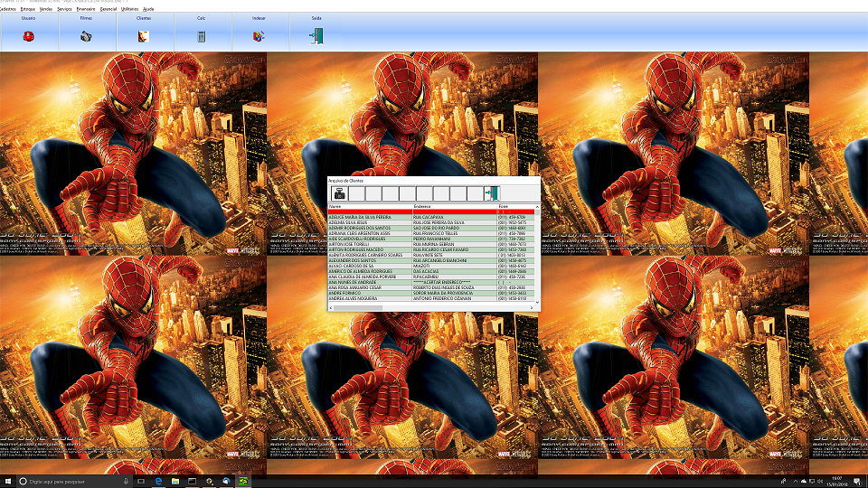Screen dimensions: 868x488
Task: Click the exit door icon in client window
Action: pyautogui.click(x=492, y=194)
